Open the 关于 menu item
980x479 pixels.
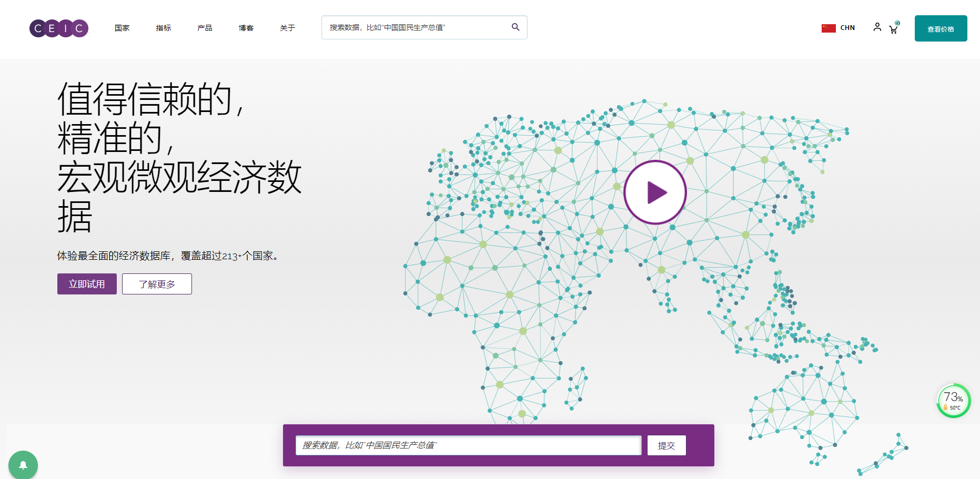(x=287, y=28)
